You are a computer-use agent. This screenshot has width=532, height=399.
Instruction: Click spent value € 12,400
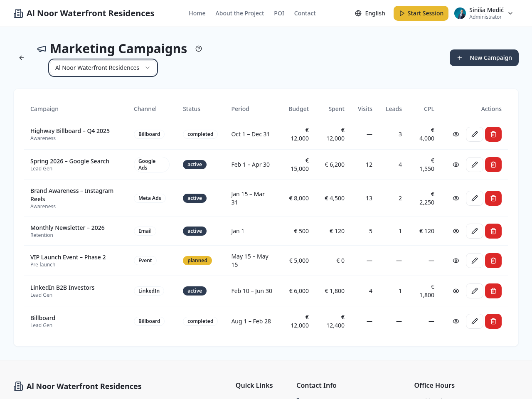click(x=335, y=321)
